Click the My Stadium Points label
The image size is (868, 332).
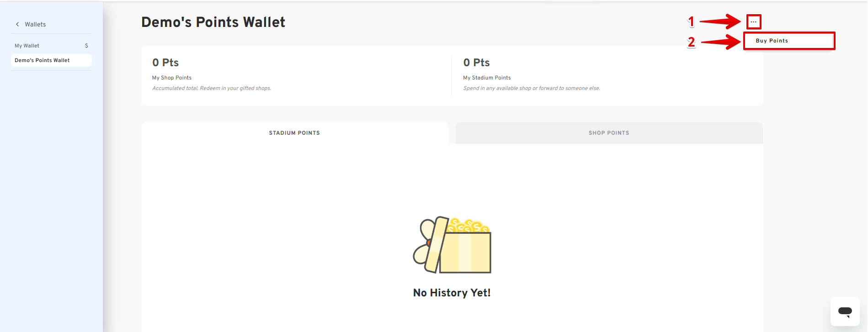point(487,78)
